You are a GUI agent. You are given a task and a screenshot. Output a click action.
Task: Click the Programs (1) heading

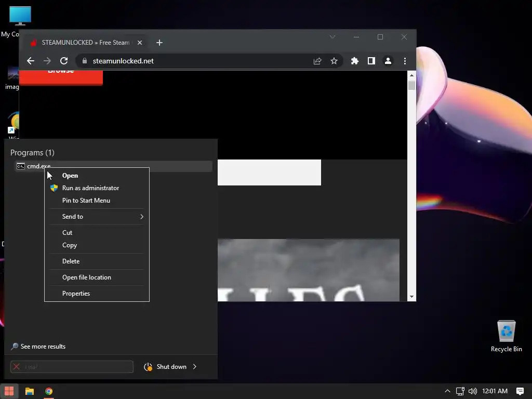(32, 153)
